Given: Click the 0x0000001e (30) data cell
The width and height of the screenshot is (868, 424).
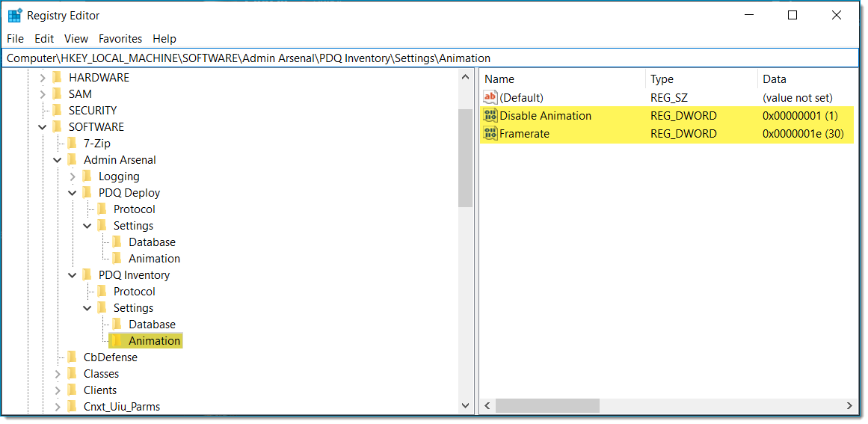Looking at the screenshot, I should point(802,133).
